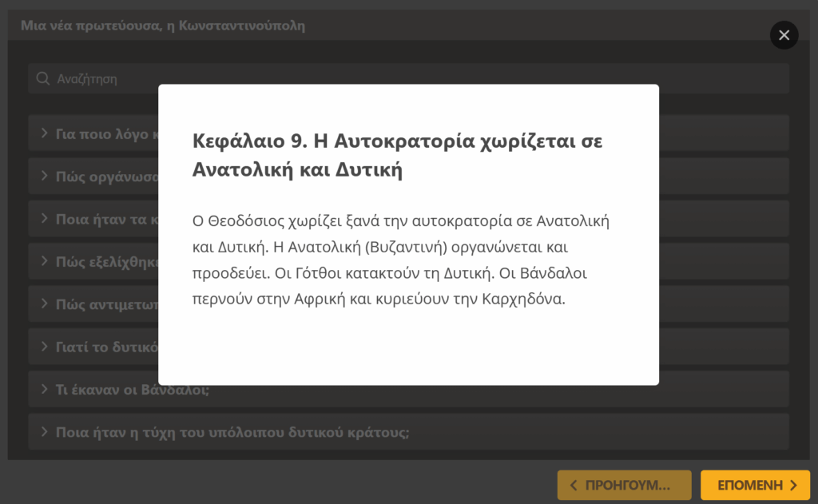
Task: Click chevron beside 'Πώς εξελίχθηκ' question
Action: click(44, 260)
